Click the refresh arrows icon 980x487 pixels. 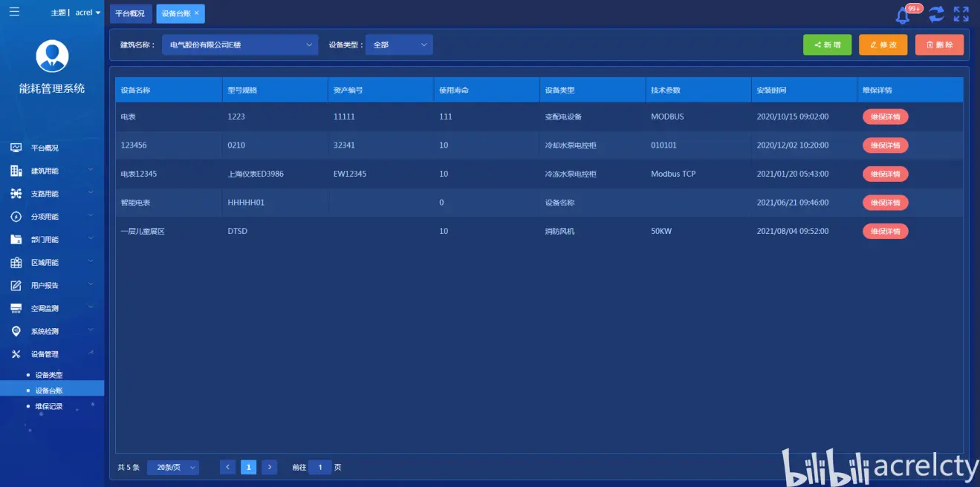pos(936,14)
